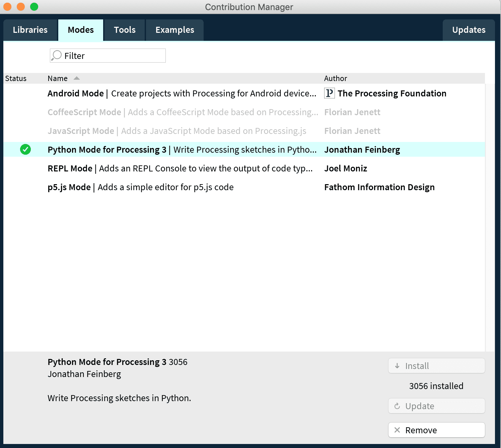Select the p5.js Mode entry
The image size is (501, 448).
140,187
